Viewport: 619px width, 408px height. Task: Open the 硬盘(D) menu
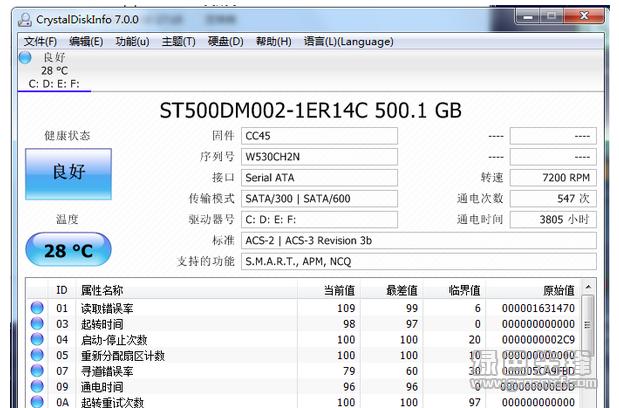225,41
